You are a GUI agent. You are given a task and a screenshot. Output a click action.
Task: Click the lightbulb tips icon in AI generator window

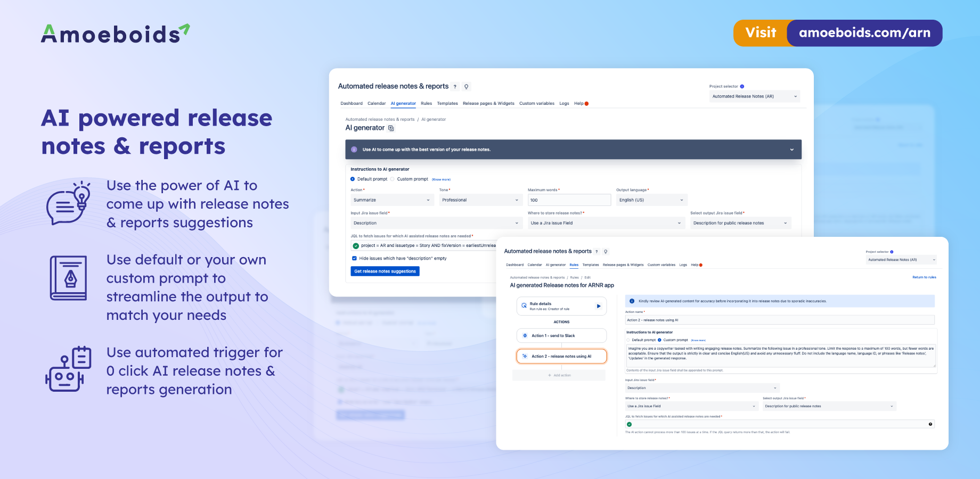(466, 87)
